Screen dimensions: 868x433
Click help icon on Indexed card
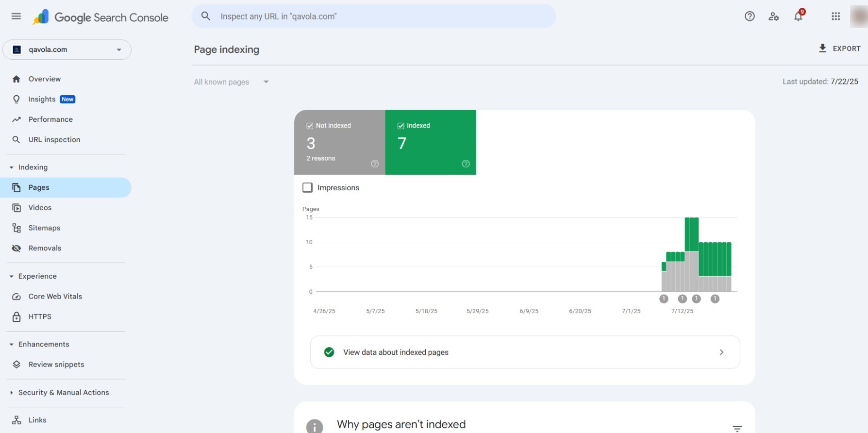466,164
